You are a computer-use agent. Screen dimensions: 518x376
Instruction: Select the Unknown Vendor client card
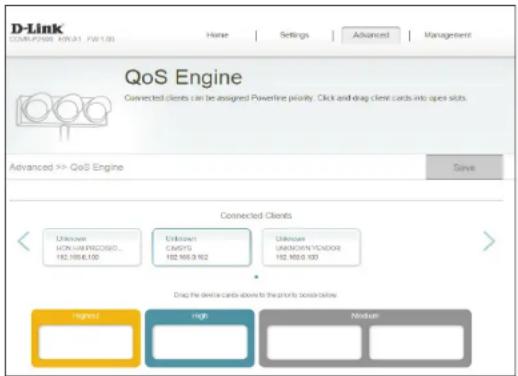point(311,247)
